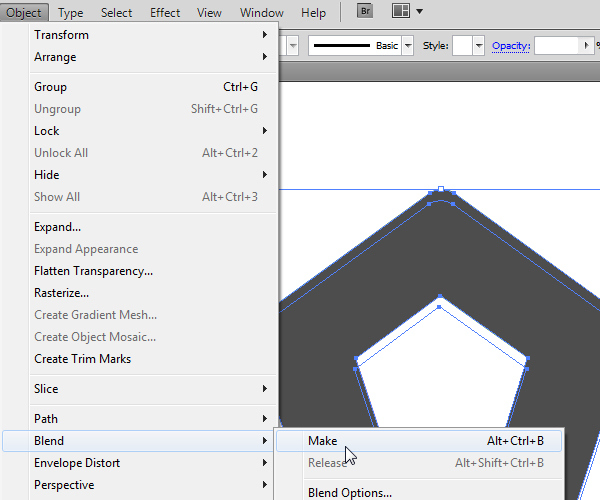Expand the Arrange submenu

(153, 57)
